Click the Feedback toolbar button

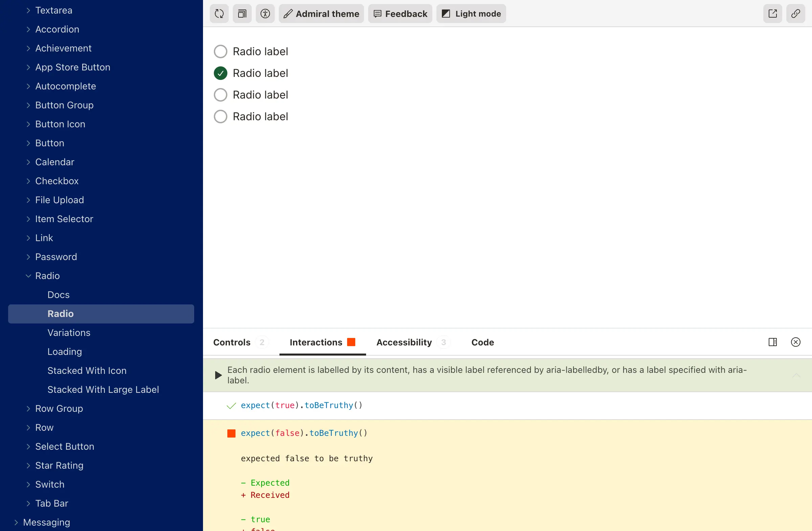(x=400, y=14)
